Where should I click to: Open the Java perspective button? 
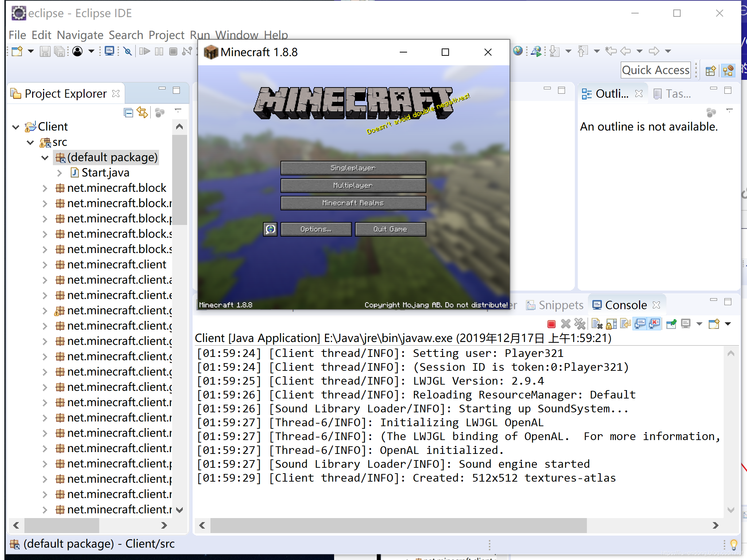coord(728,70)
